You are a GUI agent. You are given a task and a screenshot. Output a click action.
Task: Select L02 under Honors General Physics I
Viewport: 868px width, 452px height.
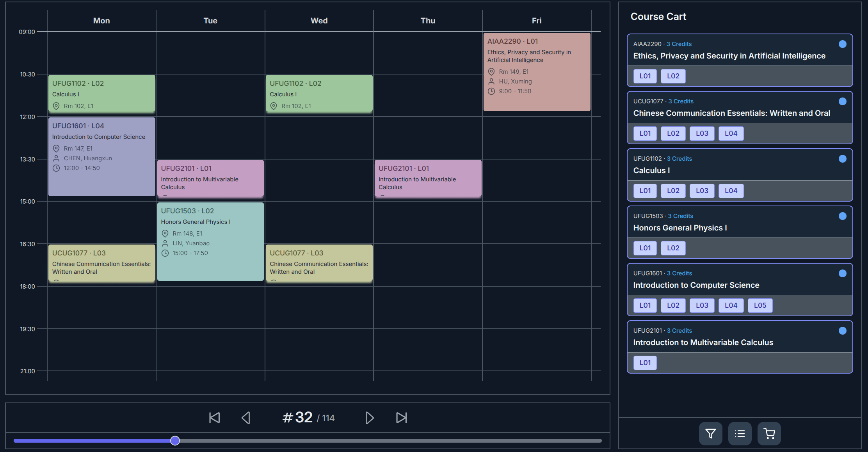point(673,248)
